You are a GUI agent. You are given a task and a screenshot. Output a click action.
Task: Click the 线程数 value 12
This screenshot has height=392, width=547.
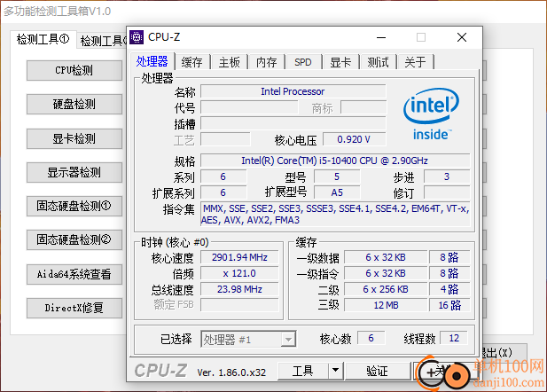[x=454, y=338]
